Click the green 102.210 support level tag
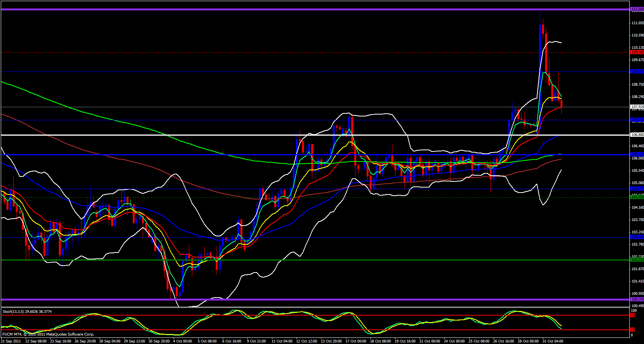Screen dimensions: 644x344 637,260
